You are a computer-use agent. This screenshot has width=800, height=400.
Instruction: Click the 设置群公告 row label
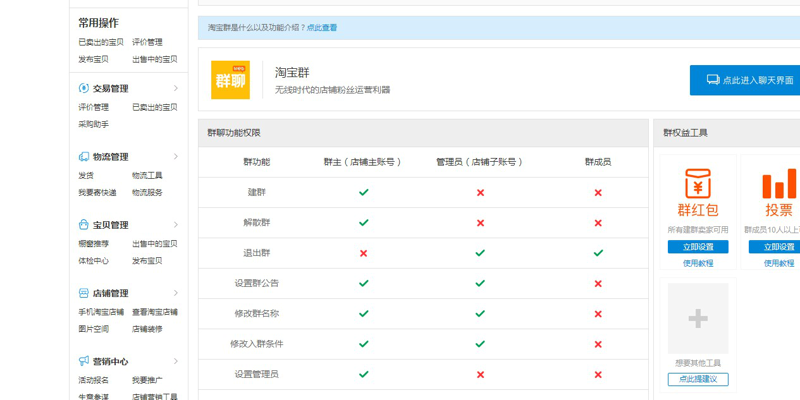pos(257,283)
